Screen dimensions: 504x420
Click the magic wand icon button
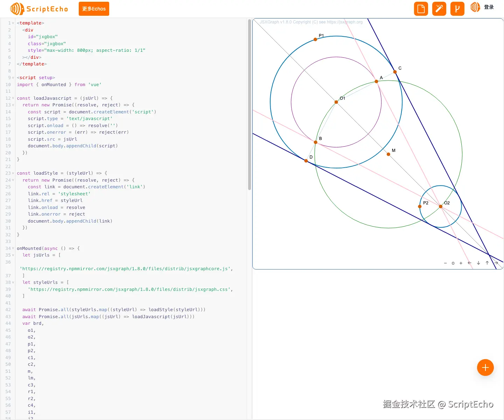439,9
